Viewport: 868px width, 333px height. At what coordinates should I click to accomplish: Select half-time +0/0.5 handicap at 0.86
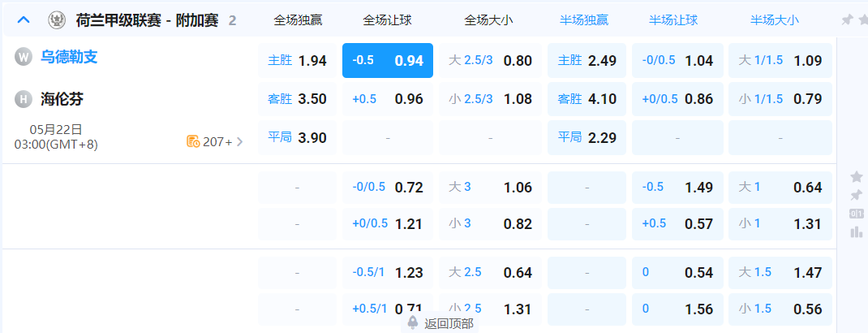tap(677, 99)
